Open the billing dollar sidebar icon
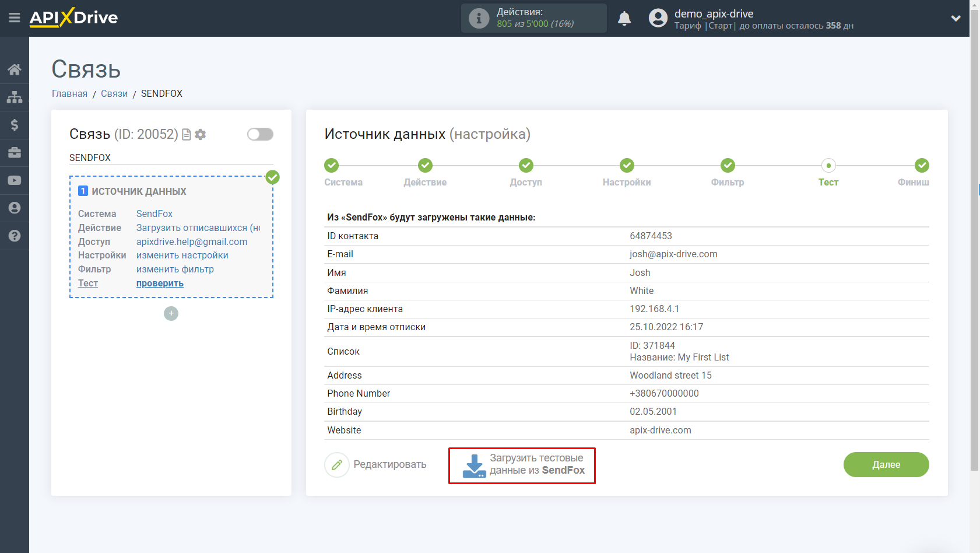The image size is (980, 553). tap(15, 125)
